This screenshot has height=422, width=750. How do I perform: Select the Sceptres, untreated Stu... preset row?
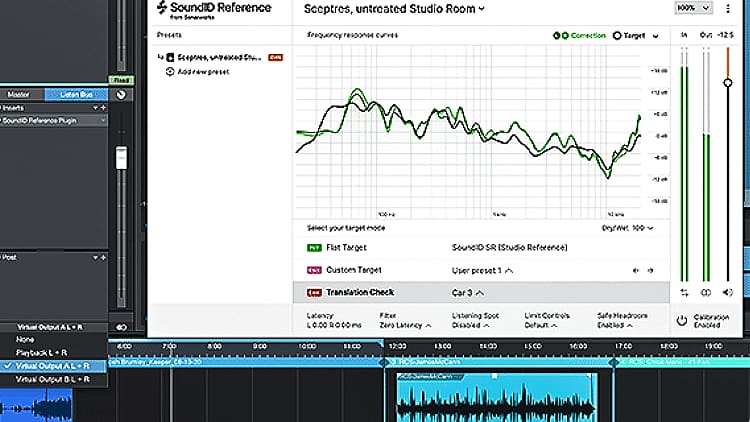(220, 57)
